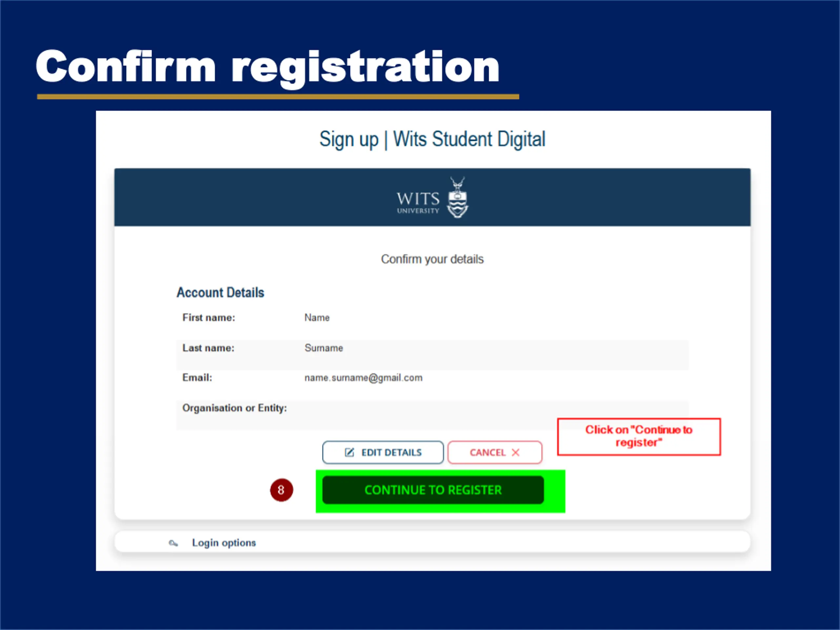Click the WITS University wordmark text
Screen dimensions: 840x630
[418, 202]
